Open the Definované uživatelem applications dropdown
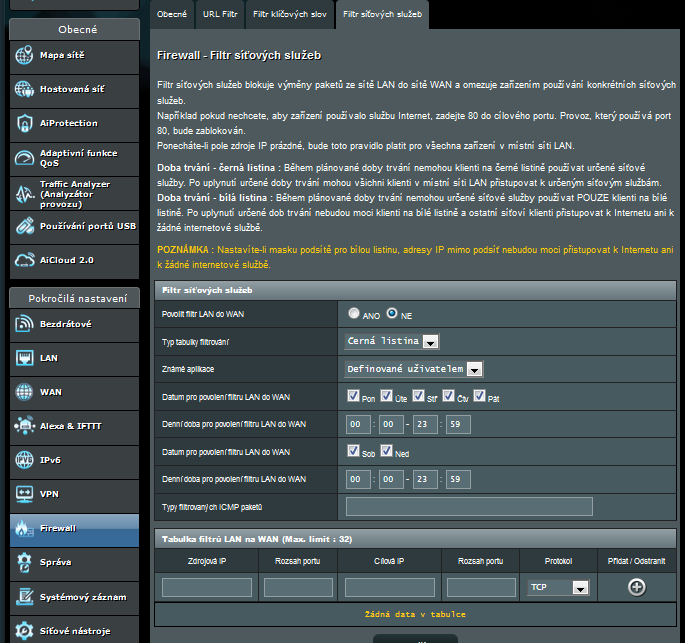This screenshot has width=685, height=643. tap(475, 369)
